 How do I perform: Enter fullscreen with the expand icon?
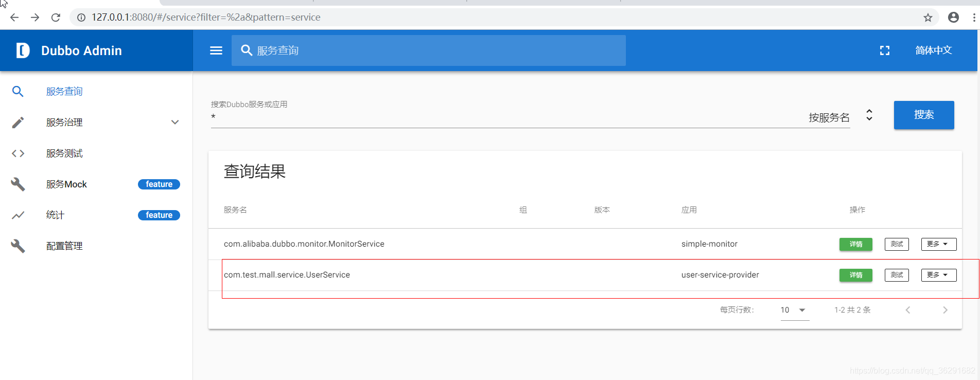click(x=885, y=50)
